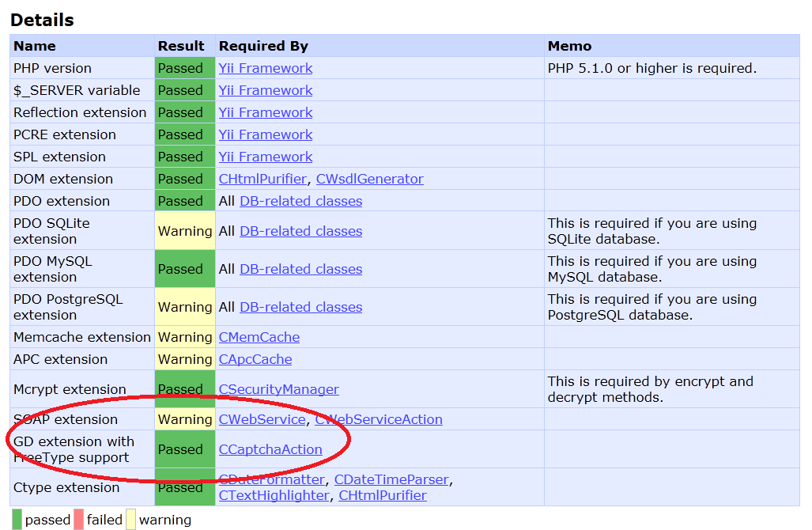The image size is (812, 530).
Task: Click the circled CCaptchaAction link
Action: point(268,449)
